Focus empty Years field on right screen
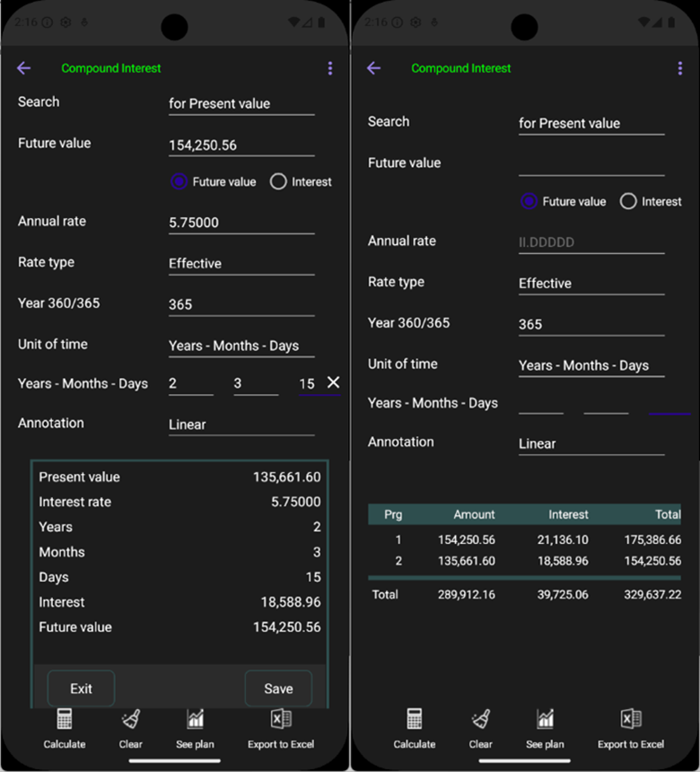Viewport: 700px width, 772px height. click(541, 404)
